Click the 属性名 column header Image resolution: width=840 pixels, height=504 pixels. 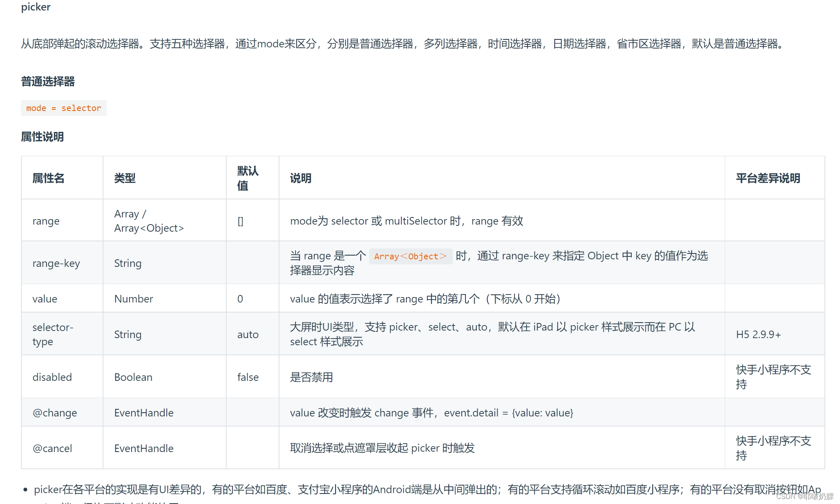(48, 178)
